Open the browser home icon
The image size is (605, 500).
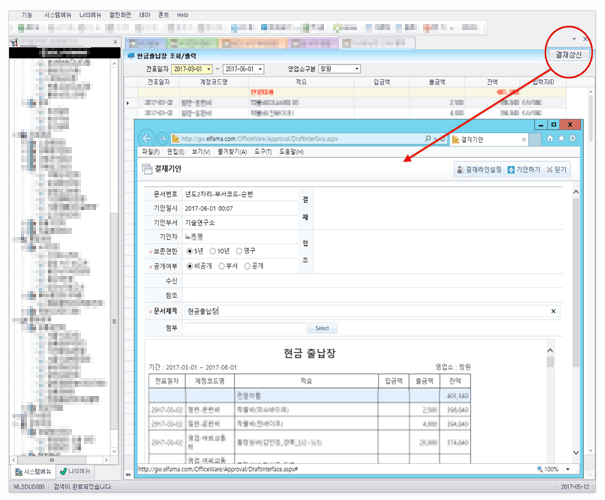pos(550,139)
